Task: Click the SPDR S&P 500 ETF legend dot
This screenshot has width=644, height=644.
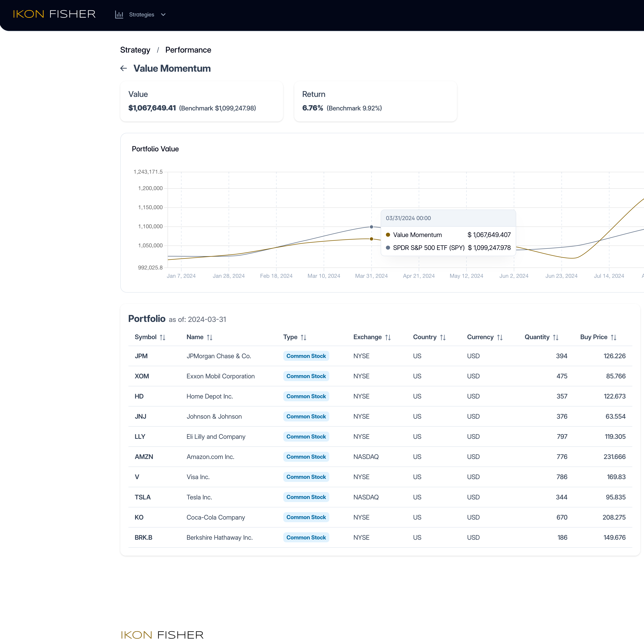Action: coord(388,248)
